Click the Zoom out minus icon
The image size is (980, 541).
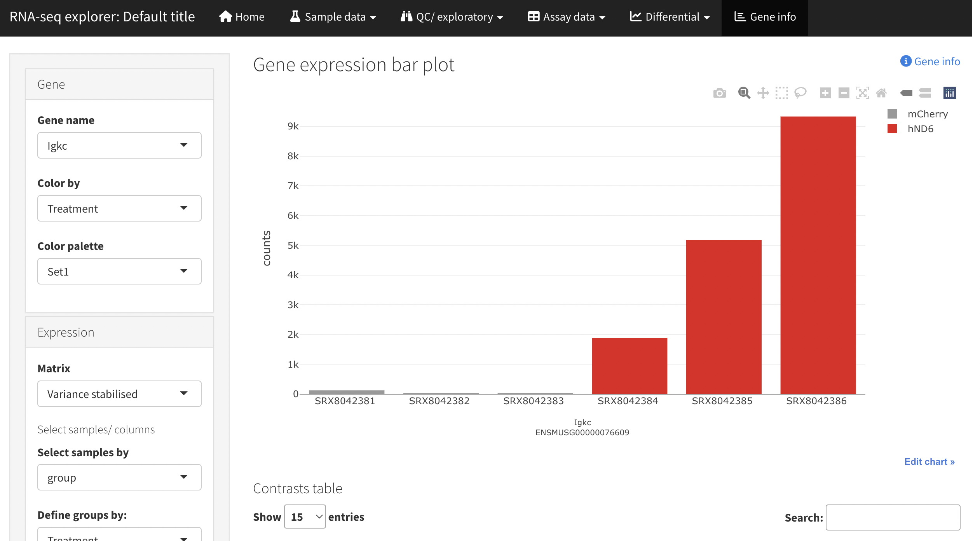tap(844, 93)
